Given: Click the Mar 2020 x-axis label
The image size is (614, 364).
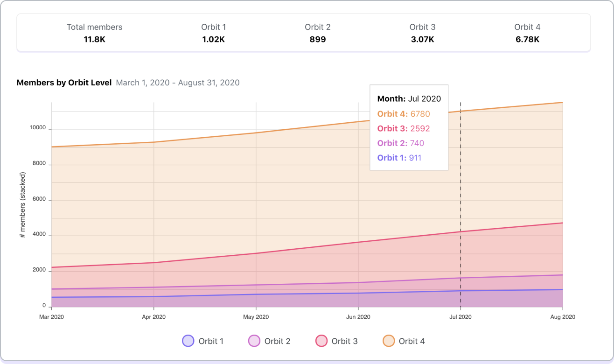Looking at the screenshot, I should tap(51, 317).
